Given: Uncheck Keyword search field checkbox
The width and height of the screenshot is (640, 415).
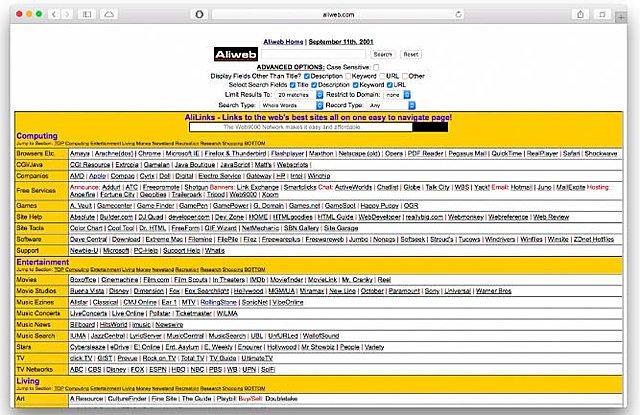Looking at the screenshot, I should 355,85.
